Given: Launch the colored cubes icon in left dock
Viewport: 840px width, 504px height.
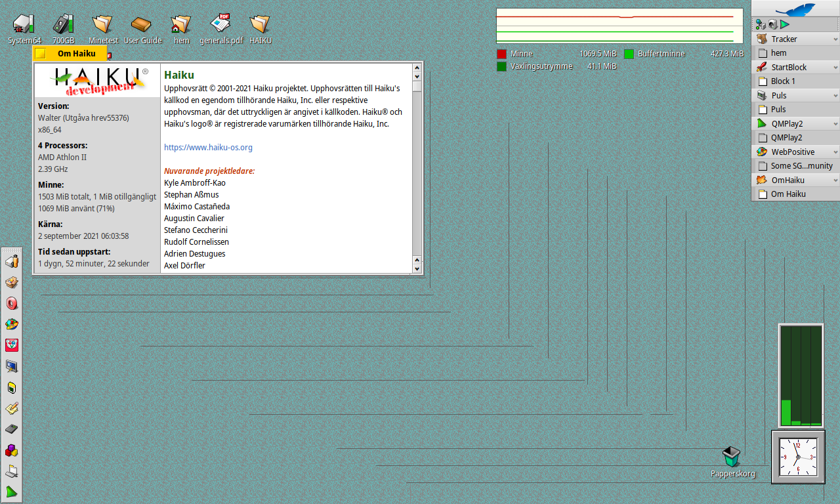Looking at the screenshot, I should 12,451.
